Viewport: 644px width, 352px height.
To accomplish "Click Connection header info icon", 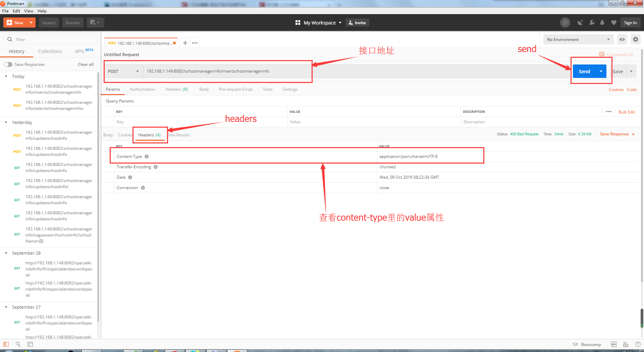I will click(x=143, y=188).
